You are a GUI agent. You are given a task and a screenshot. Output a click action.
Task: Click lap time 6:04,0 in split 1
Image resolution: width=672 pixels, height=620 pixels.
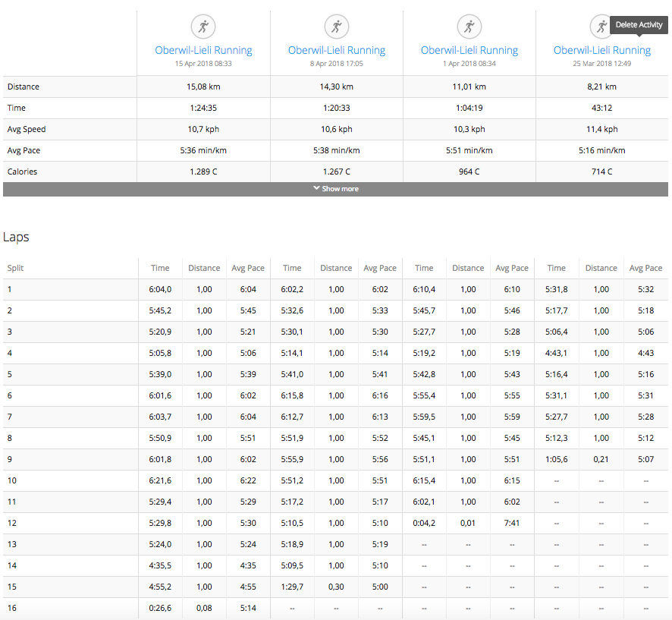pyautogui.click(x=160, y=289)
